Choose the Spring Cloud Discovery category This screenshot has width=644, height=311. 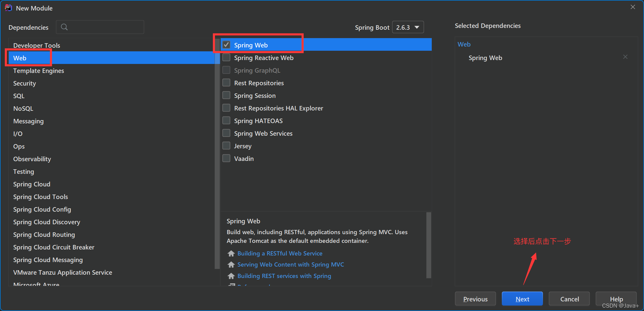coord(112,222)
